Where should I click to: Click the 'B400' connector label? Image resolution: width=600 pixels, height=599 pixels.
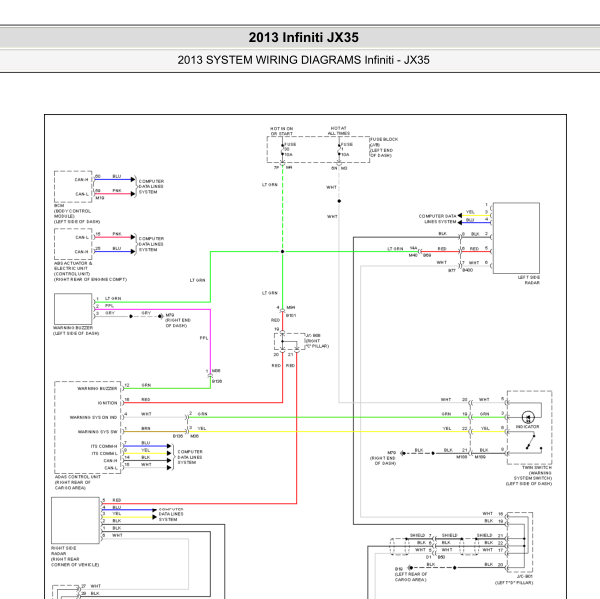coord(468,270)
